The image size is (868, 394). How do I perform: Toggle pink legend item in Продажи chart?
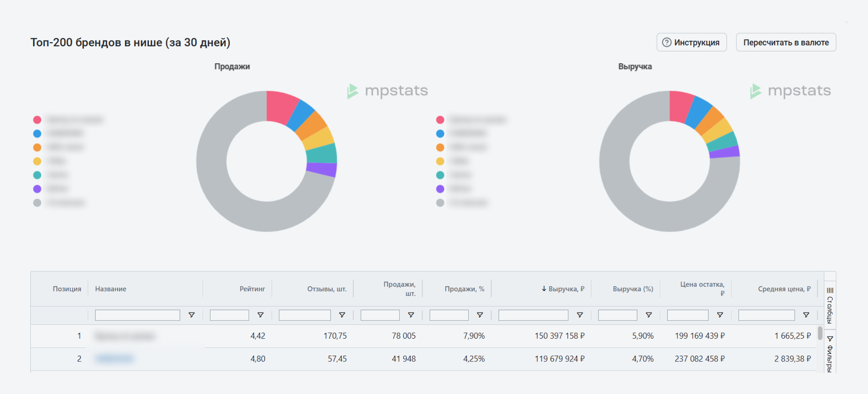pyautogui.click(x=37, y=120)
